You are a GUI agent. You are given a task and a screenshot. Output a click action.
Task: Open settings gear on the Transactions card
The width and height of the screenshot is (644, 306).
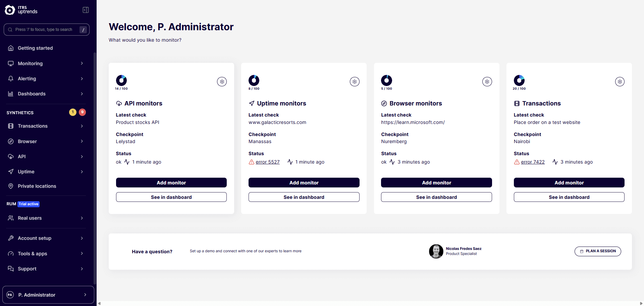620,81
